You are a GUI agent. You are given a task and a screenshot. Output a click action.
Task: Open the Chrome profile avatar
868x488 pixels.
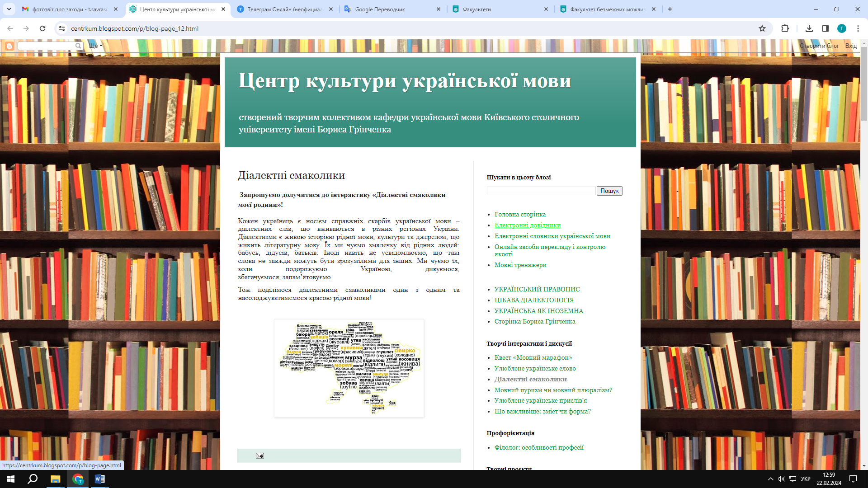[842, 28]
